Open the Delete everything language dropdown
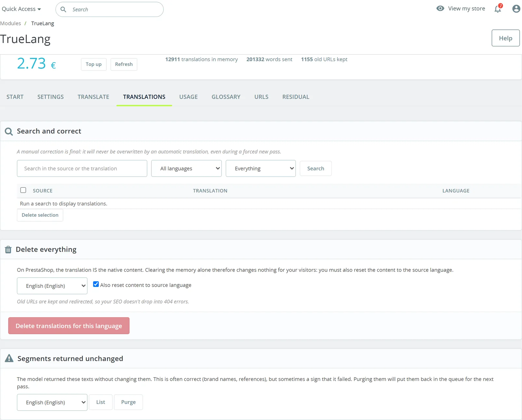Image resolution: width=522 pixels, height=420 pixels. coord(52,286)
